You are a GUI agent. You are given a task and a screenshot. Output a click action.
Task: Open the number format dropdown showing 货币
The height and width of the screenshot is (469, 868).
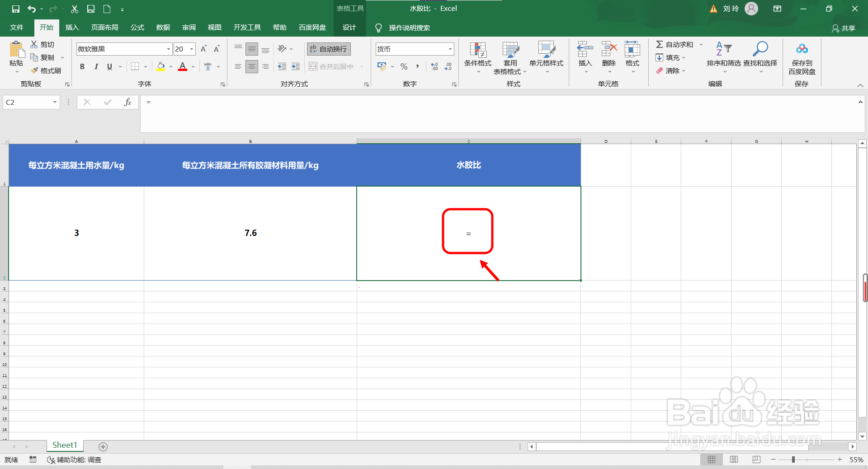pyautogui.click(x=450, y=49)
